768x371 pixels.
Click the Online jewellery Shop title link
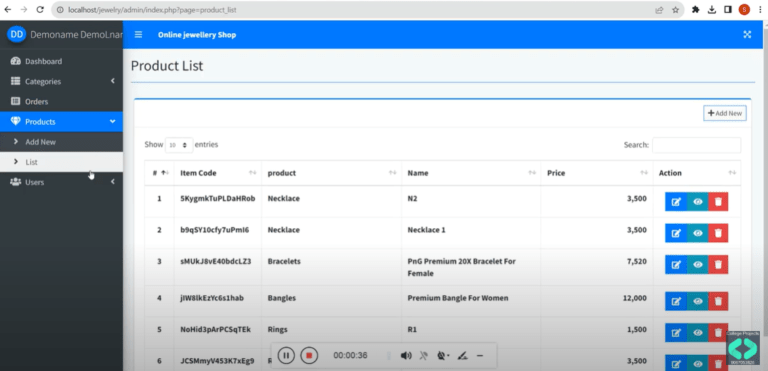pos(197,35)
